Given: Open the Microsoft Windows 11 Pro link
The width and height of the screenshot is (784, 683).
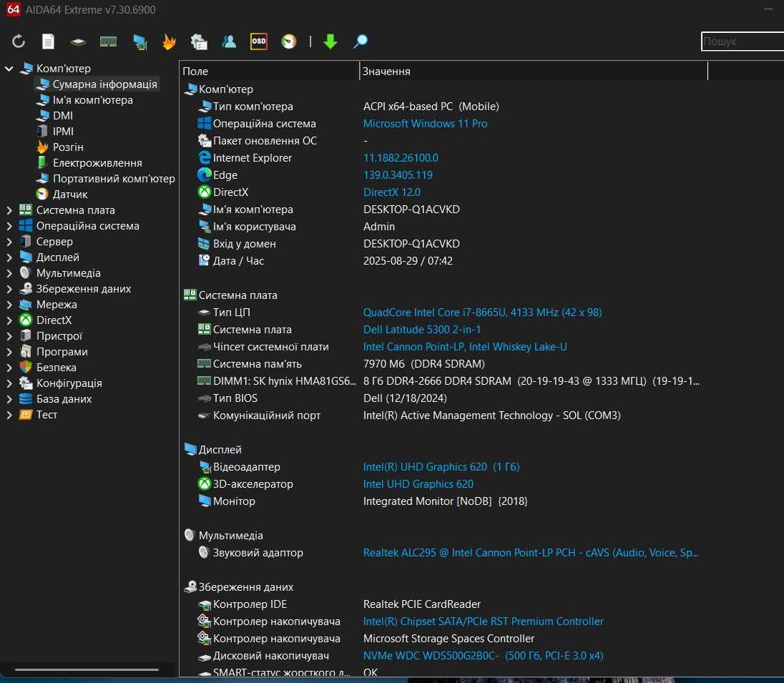Looking at the screenshot, I should click(425, 124).
